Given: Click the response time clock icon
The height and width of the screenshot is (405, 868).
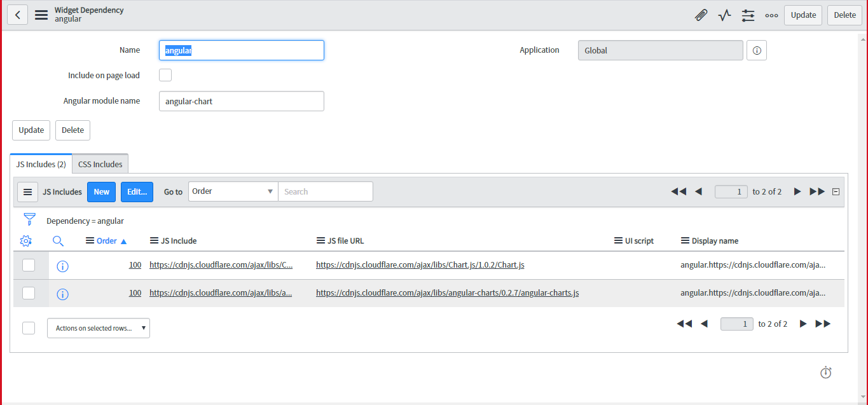Looking at the screenshot, I should click(825, 373).
